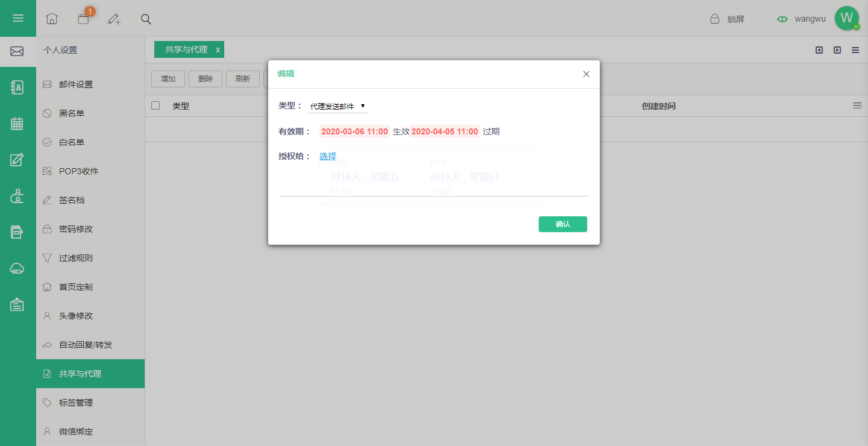Expand the 代理发送邮件 type dropdown
Viewport: 868px width, 446px height.
click(x=338, y=106)
